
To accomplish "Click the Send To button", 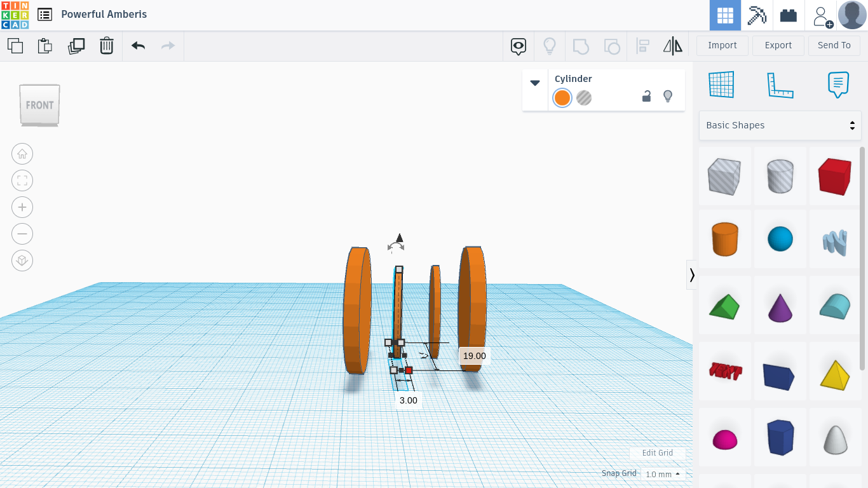I will (834, 46).
